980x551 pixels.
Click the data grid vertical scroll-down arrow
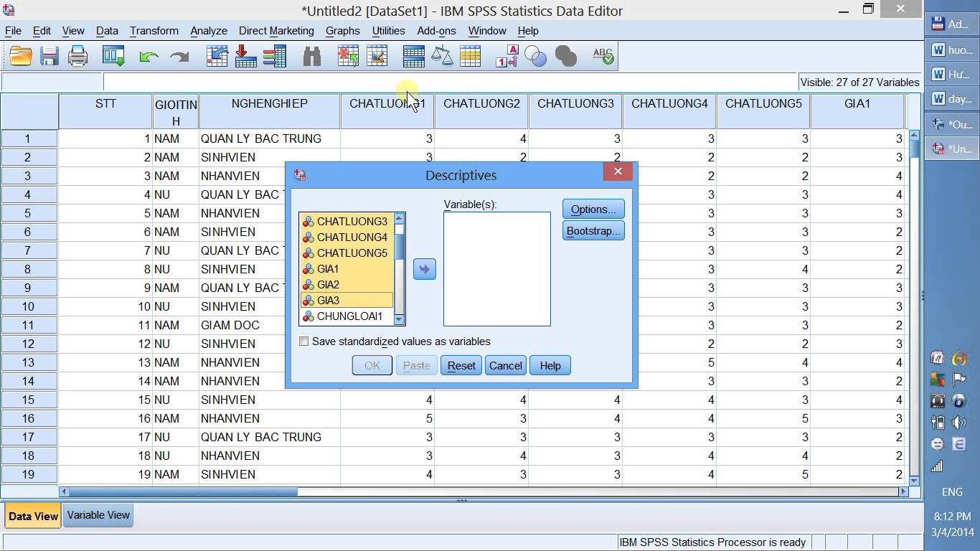[914, 480]
